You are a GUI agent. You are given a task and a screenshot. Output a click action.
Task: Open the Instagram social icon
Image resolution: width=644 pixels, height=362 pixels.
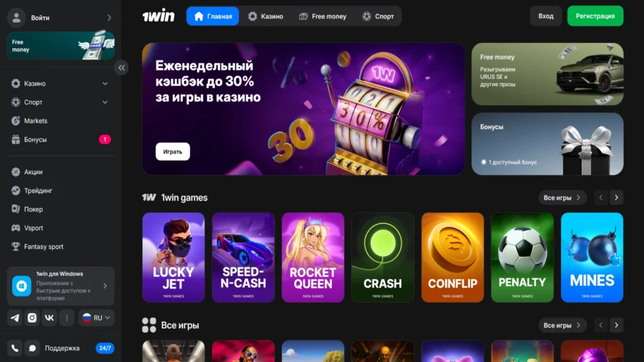(x=32, y=317)
